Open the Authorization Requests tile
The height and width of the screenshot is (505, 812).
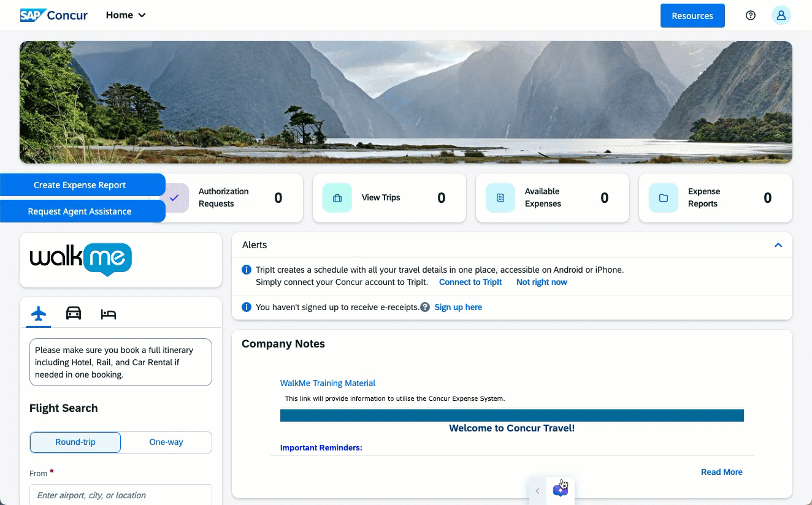(234, 198)
